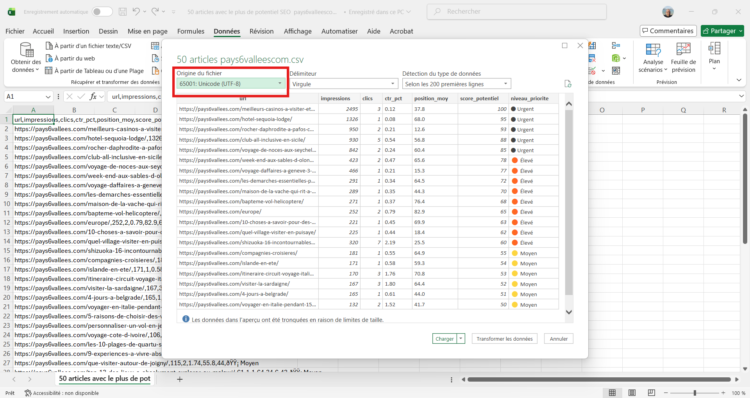Open the Acrobat tab

(x=401, y=31)
